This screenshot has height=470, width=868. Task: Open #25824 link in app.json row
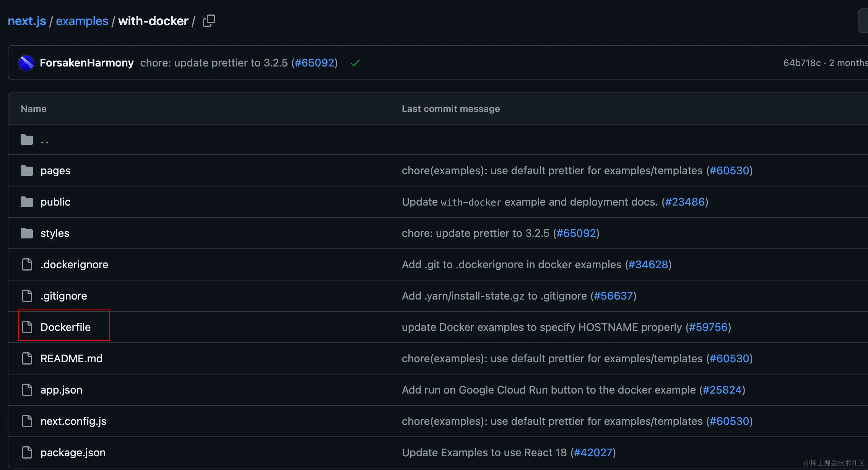click(x=722, y=390)
